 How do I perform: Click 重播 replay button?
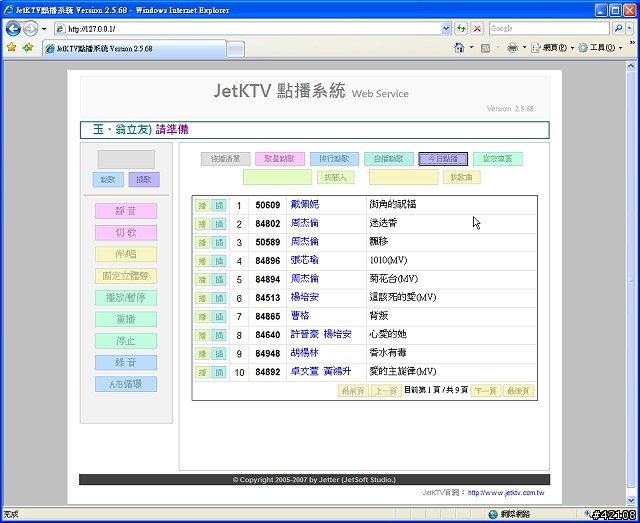pyautogui.click(x=126, y=319)
